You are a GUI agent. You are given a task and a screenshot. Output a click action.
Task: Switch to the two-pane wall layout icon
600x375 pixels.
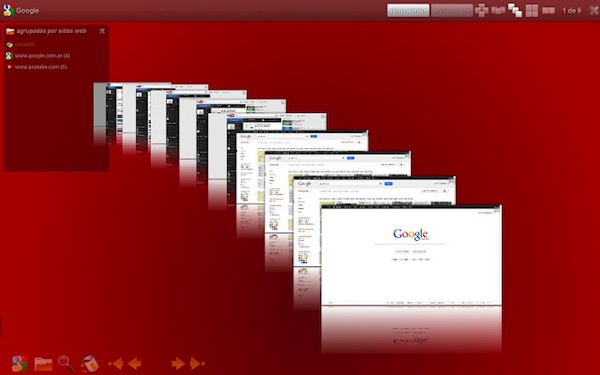point(548,10)
